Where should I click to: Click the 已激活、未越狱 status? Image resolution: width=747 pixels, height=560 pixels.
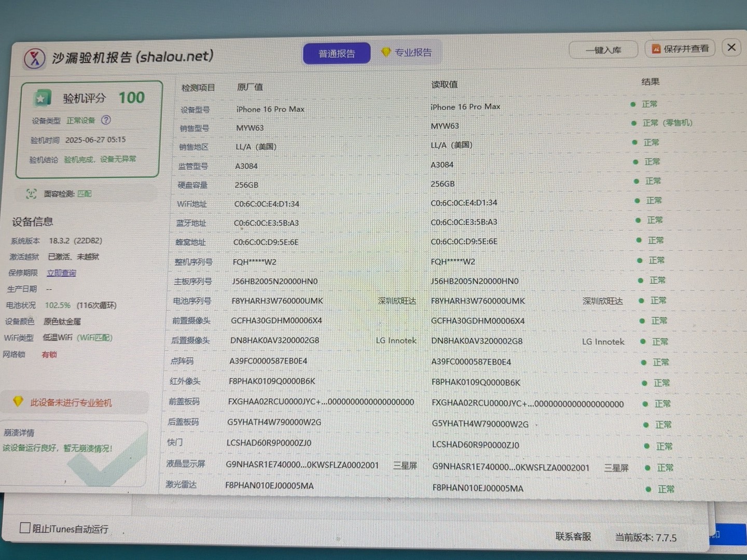pyautogui.click(x=73, y=257)
